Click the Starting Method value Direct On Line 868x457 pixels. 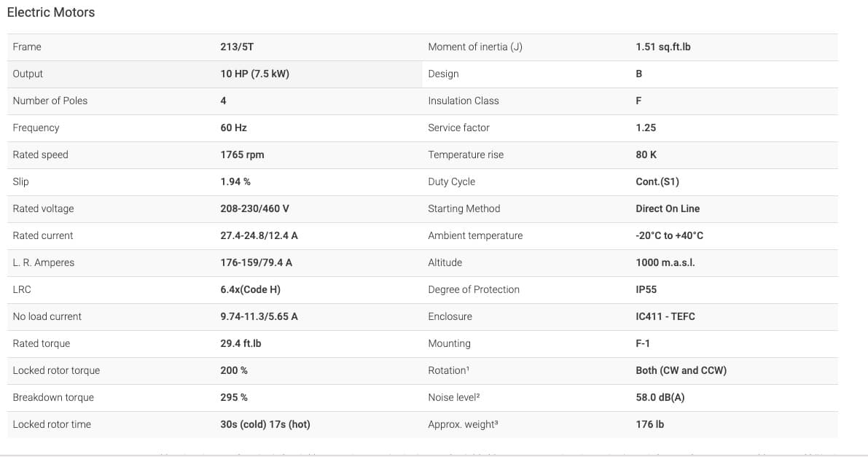[668, 209]
